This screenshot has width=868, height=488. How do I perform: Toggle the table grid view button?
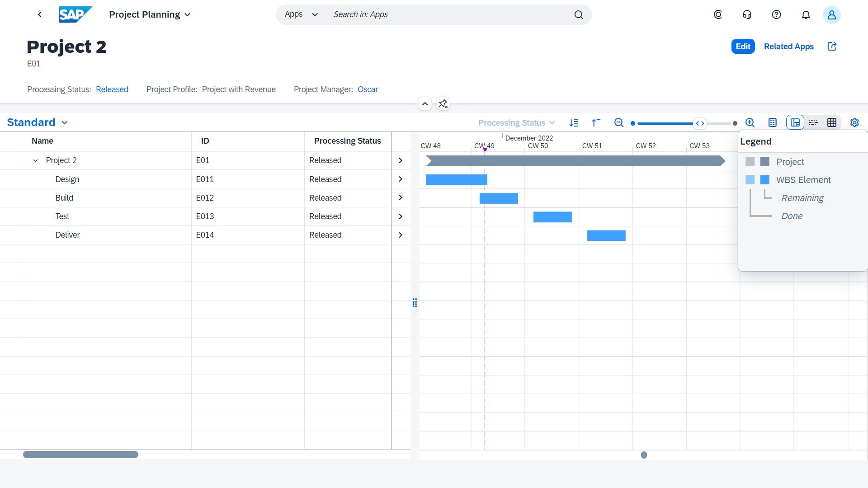point(831,123)
